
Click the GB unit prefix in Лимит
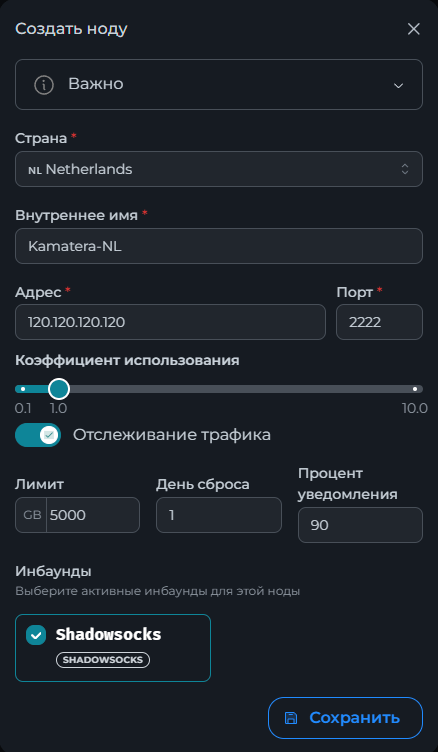(x=32, y=515)
